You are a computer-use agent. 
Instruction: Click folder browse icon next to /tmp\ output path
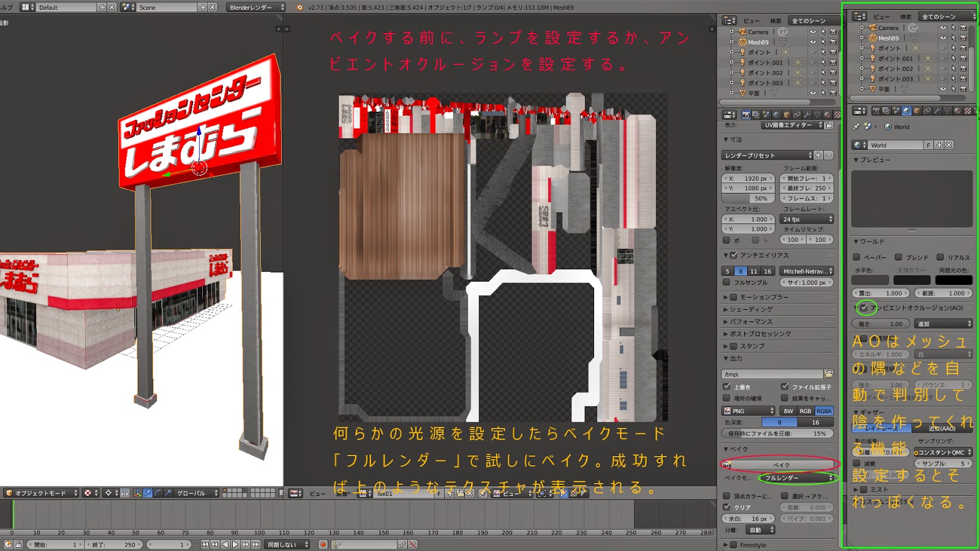[829, 374]
